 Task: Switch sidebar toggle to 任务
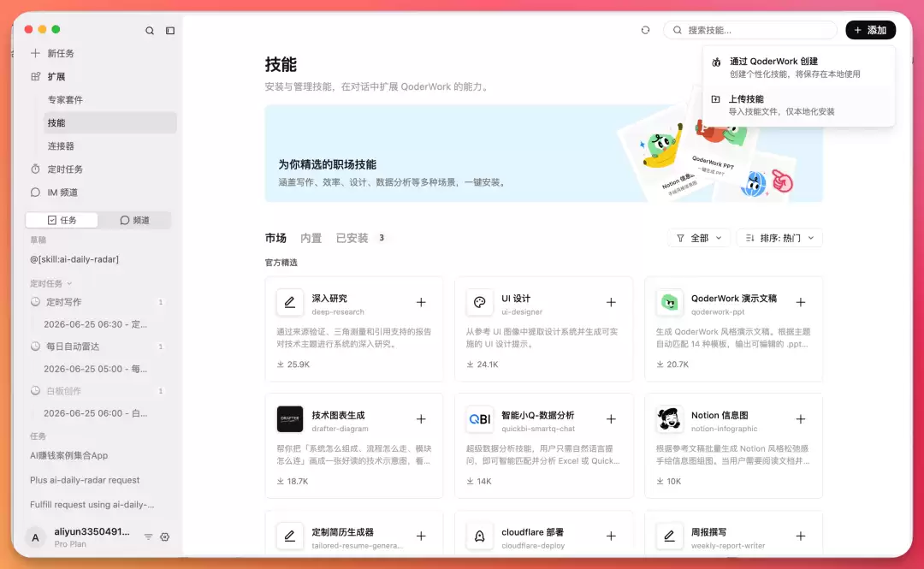coord(62,220)
